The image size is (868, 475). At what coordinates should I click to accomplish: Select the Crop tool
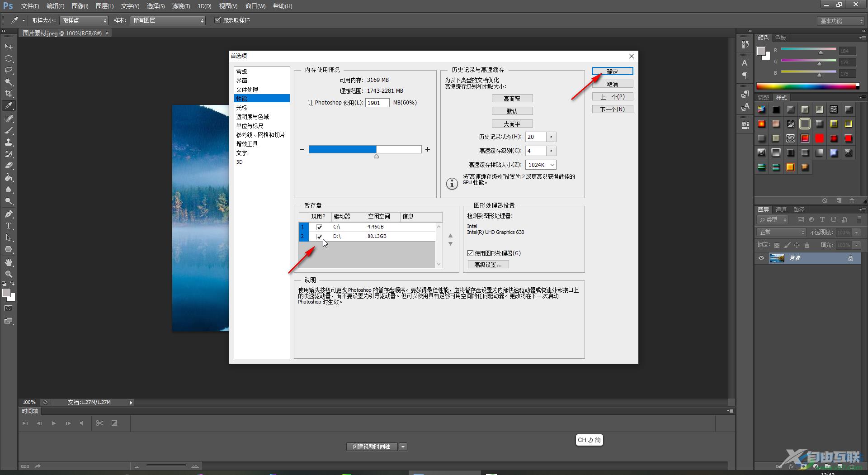pos(9,94)
